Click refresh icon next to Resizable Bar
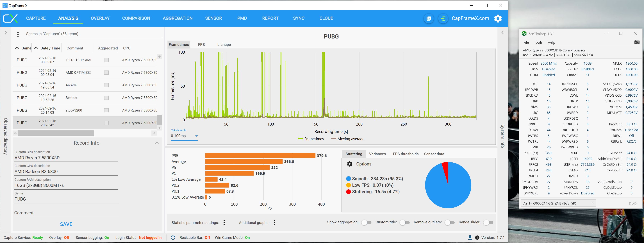This screenshot has height=243, width=644. click(173, 237)
